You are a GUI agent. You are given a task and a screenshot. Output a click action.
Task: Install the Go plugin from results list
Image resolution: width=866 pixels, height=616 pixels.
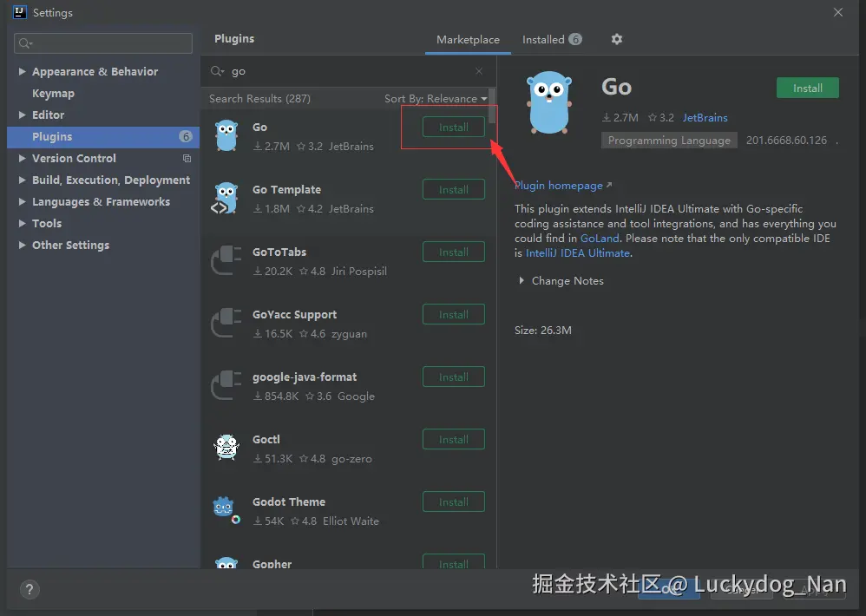pos(454,127)
